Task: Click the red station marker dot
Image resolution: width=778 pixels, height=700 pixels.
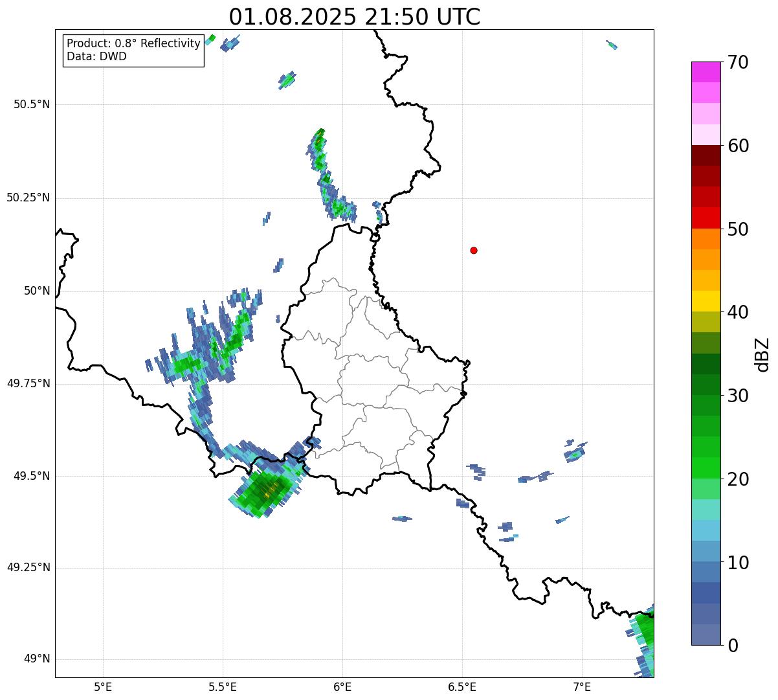Action: [474, 250]
